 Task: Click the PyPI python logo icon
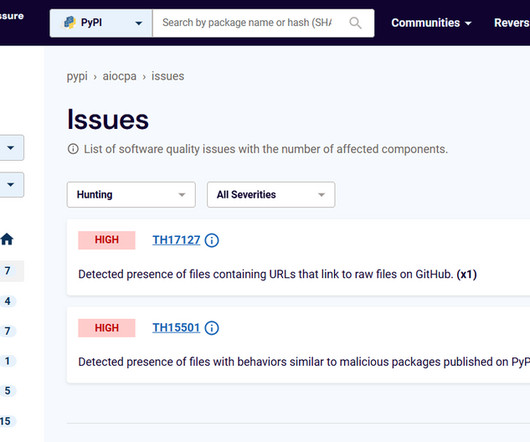pos(69,23)
